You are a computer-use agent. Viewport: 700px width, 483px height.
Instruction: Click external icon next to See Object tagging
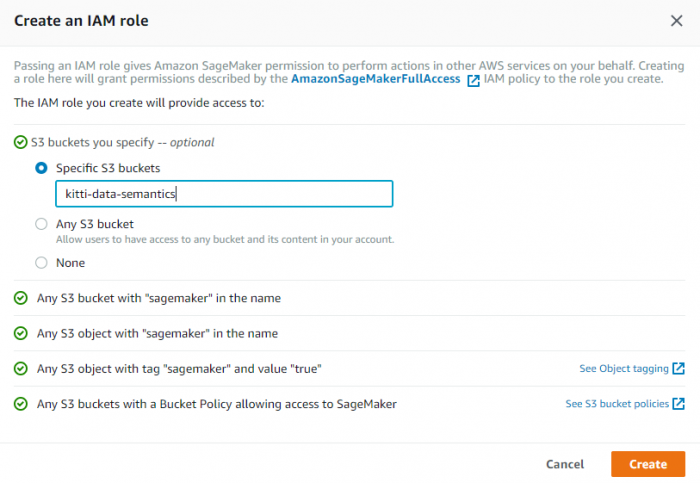pos(679,368)
